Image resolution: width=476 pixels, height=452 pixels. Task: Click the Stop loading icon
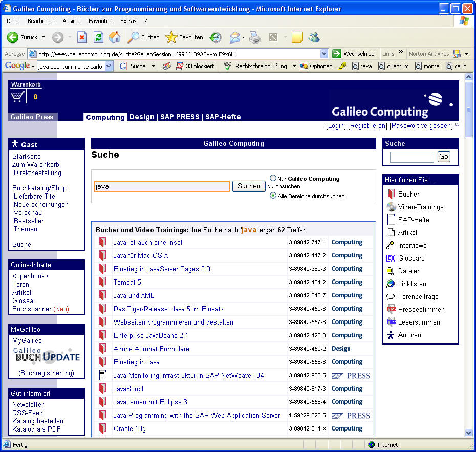click(x=82, y=37)
